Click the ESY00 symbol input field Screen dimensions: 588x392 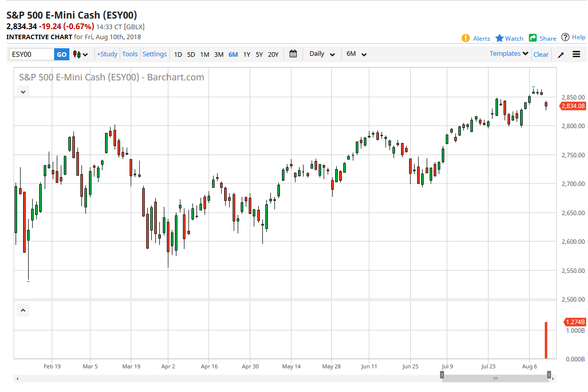click(32, 54)
